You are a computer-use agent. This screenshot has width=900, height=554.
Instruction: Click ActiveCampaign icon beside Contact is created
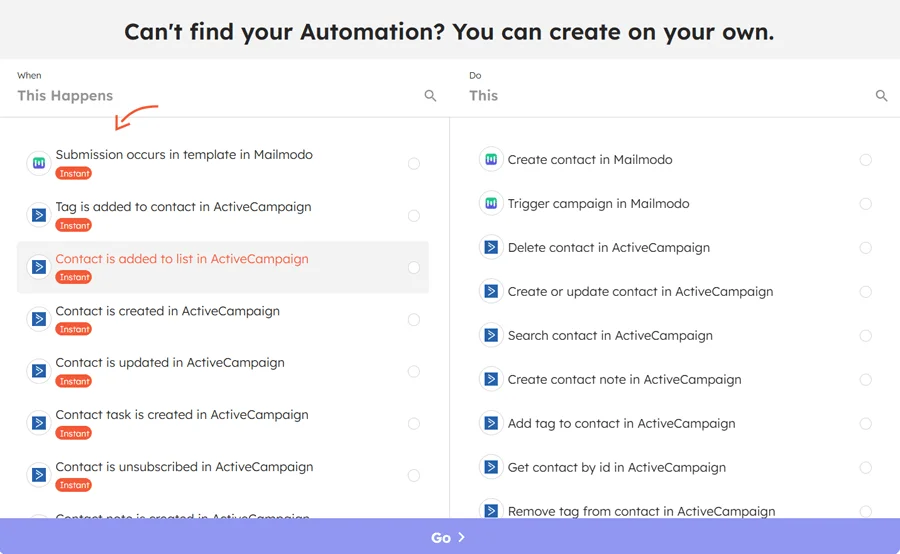tap(38, 319)
